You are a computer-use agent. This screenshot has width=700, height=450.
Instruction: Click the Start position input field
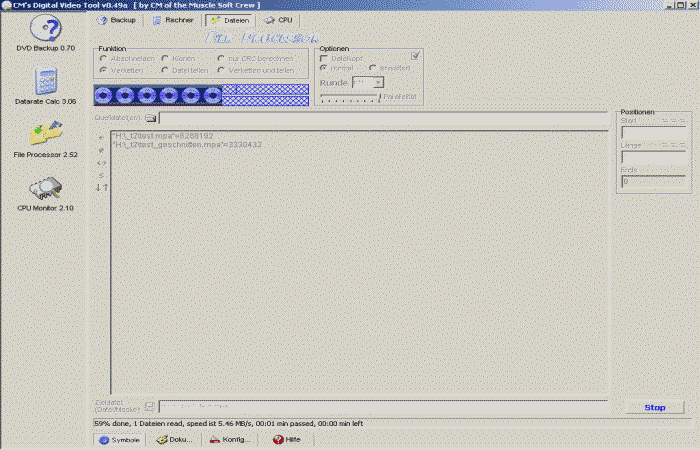[653, 133]
